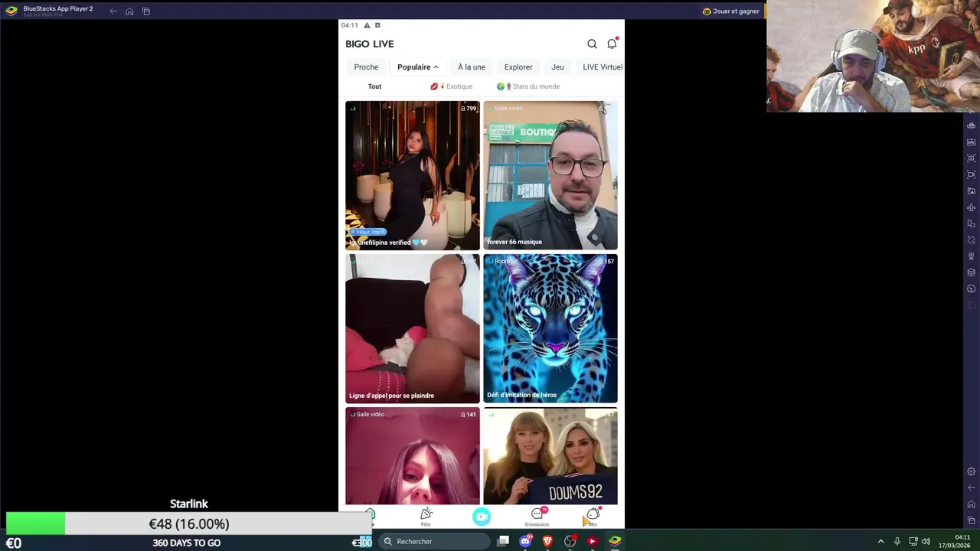Select the Exotique filter
This screenshot has width=980, height=551.
452,86
